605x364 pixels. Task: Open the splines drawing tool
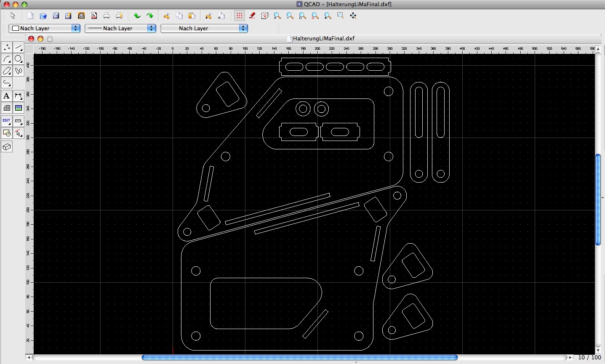click(x=19, y=71)
